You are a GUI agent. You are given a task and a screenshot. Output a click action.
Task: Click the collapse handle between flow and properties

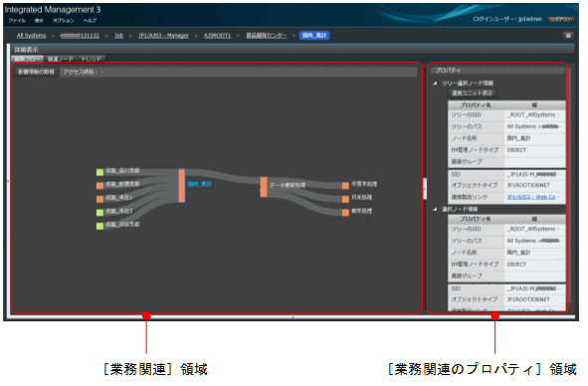pos(425,189)
